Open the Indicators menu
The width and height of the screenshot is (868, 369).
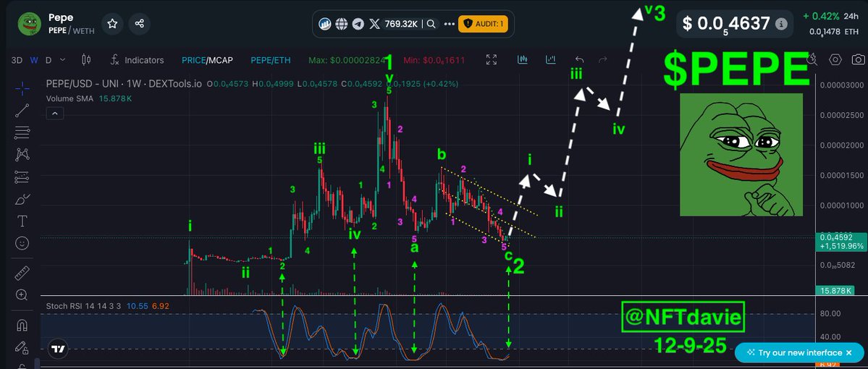(137, 60)
